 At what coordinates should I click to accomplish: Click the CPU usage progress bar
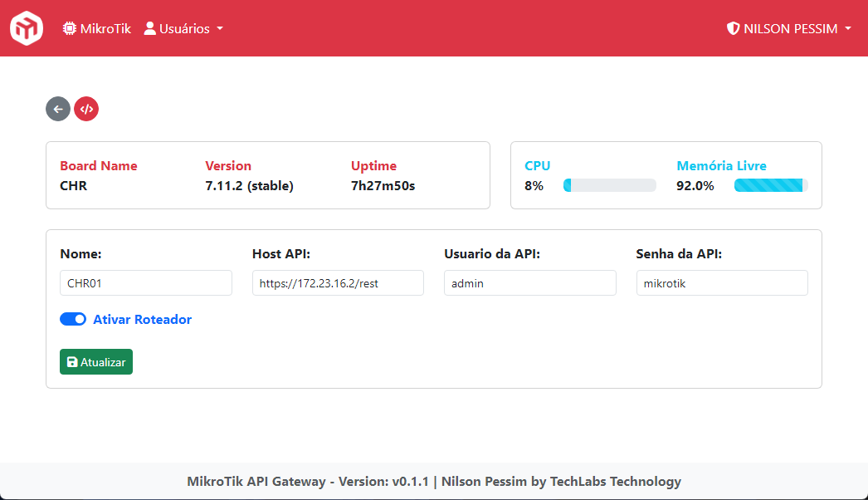point(609,185)
